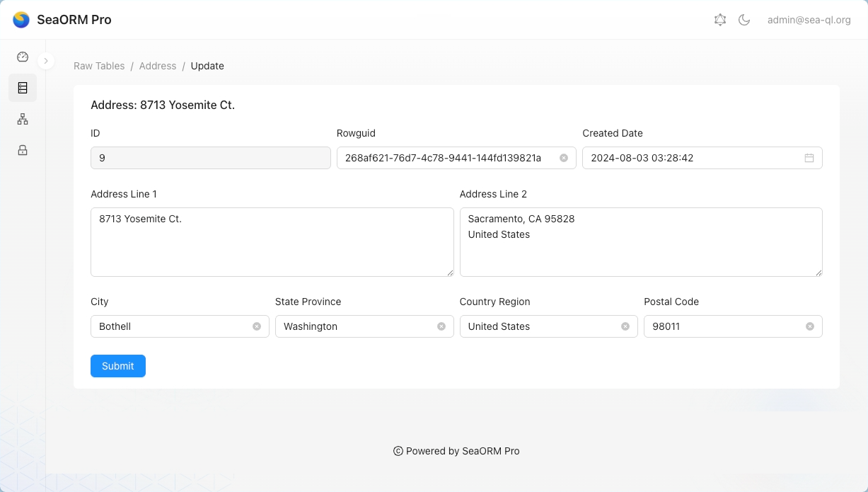Clear the Country Region field value

tap(625, 326)
